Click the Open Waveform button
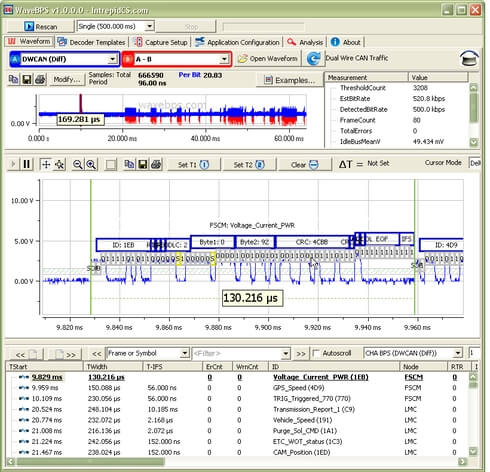Image resolution: width=490 pixels, height=472 pixels. tap(268, 59)
